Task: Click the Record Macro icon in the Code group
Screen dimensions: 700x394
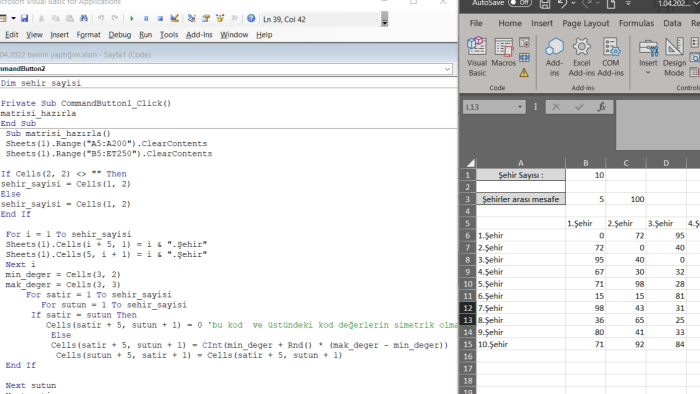Action: (525, 43)
